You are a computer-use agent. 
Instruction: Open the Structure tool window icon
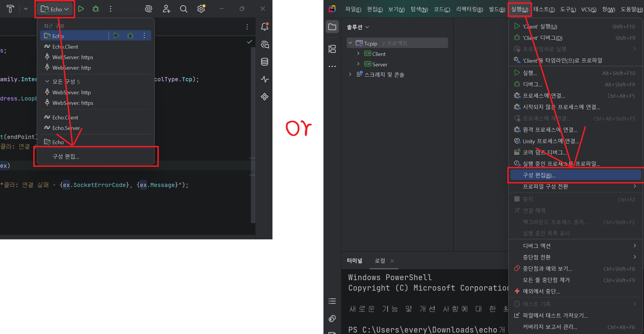[x=332, y=49]
